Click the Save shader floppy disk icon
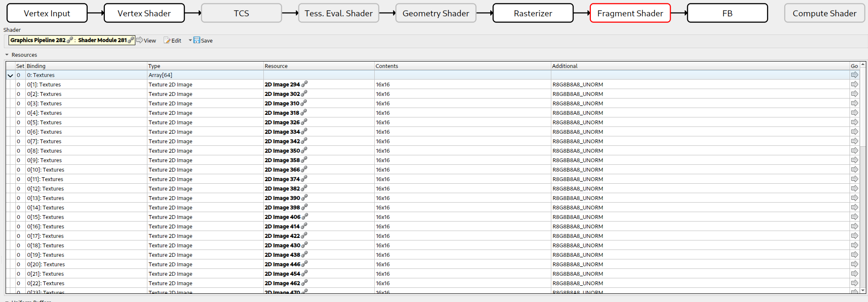Image resolution: width=868 pixels, height=302 pixels. point(197,40)
